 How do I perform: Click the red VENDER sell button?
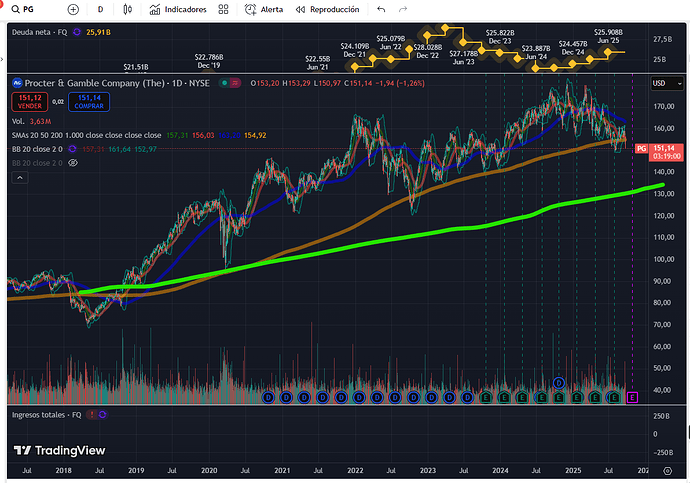(28, 101)
